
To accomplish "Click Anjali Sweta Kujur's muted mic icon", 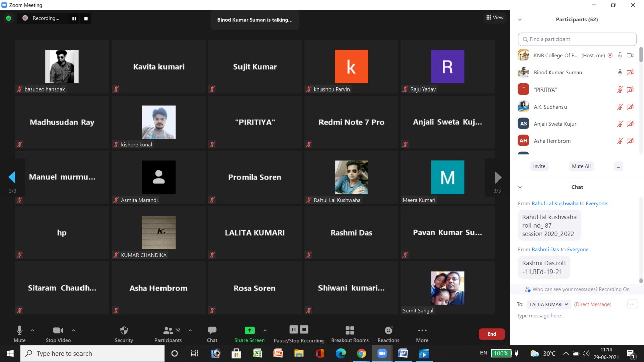I will pos(620,124).
